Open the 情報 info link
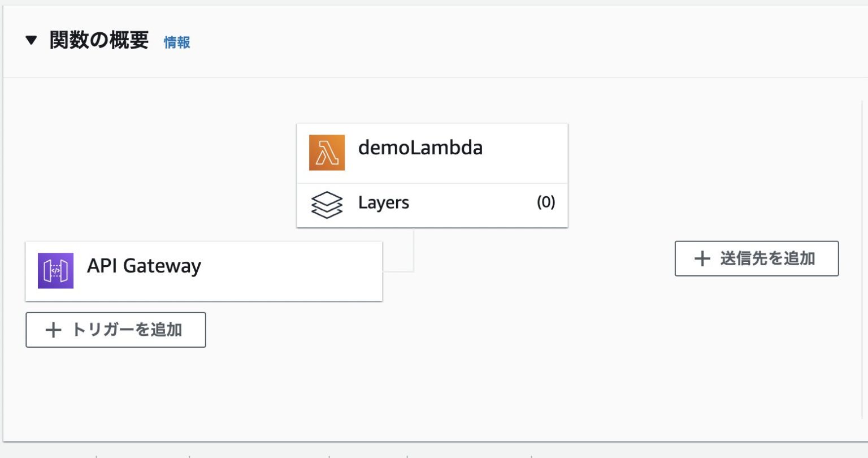The image size is (868, 458). coord(176,42)
